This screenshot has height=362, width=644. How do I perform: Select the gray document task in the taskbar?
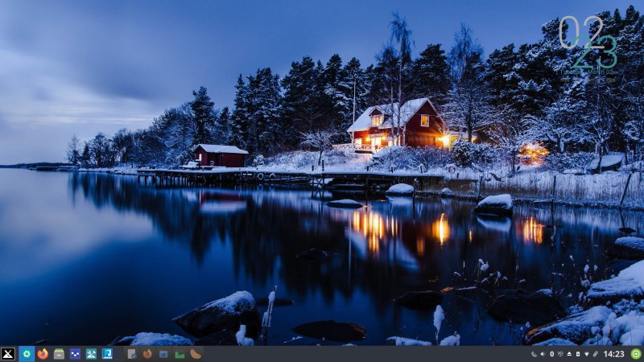coord(131,354)
